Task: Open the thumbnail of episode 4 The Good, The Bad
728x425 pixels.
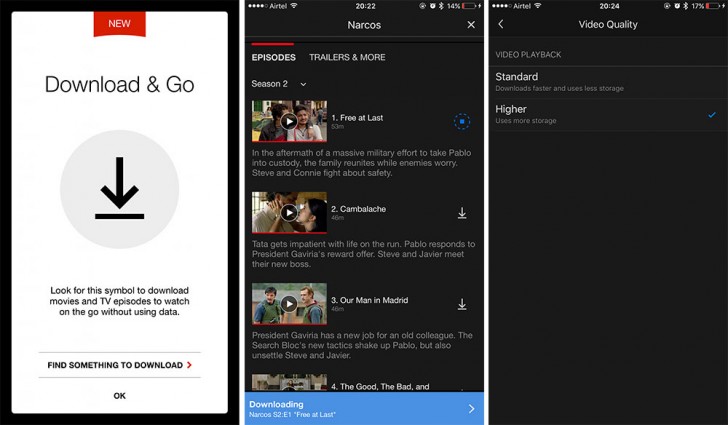Action: point(289,382)
